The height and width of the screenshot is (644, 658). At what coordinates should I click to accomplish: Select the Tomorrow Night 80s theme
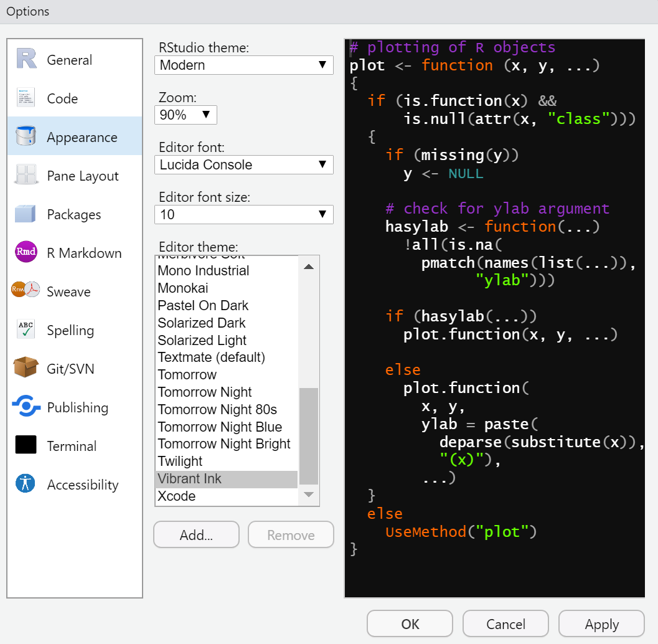coord(227,409)
